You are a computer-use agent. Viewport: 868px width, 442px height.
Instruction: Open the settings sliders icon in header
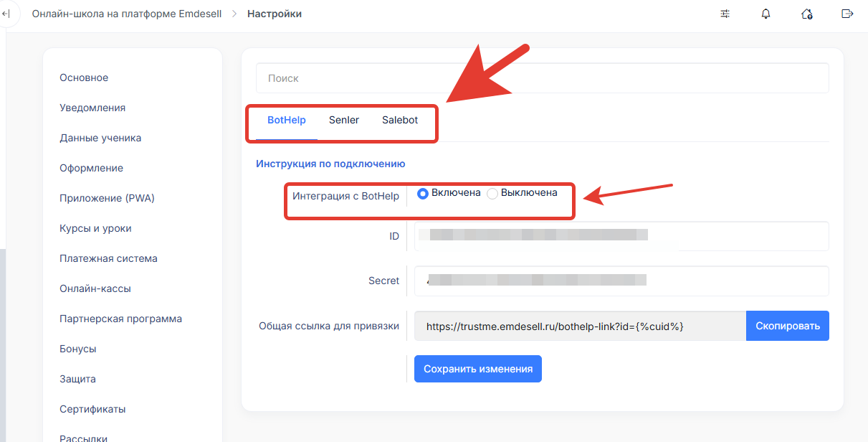pyautogui.click(x=725, y=14)
